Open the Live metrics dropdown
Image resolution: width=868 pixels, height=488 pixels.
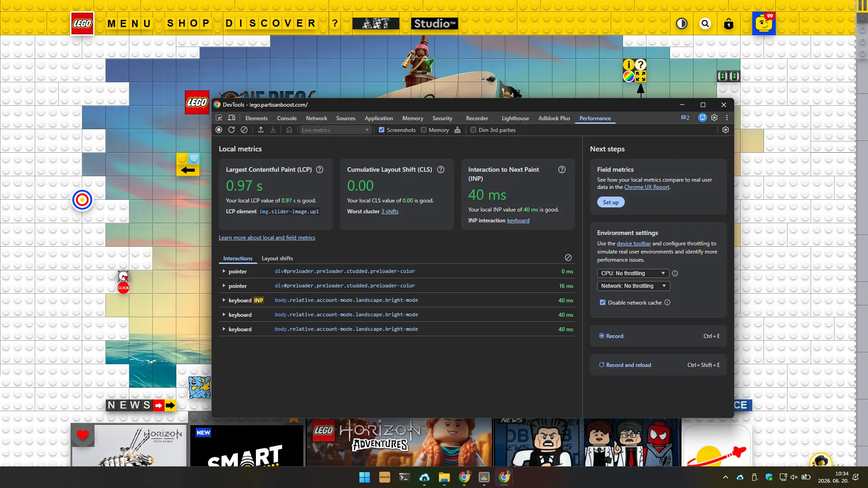335,130
